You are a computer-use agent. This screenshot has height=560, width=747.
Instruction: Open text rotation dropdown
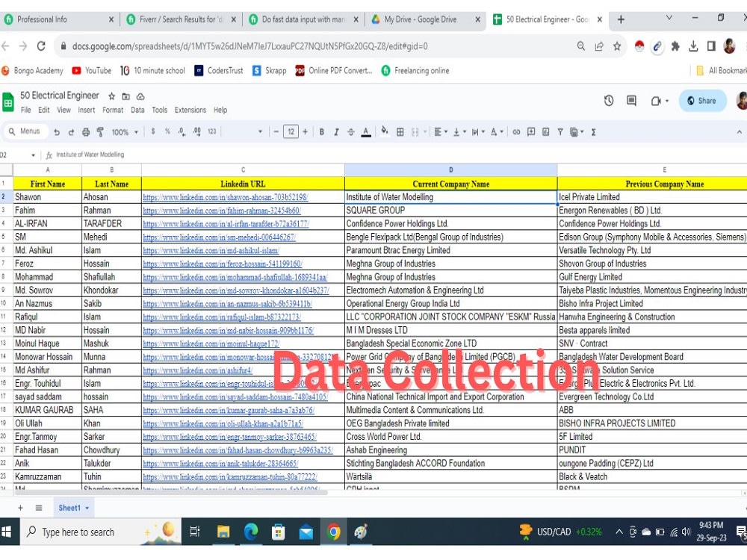pyautogui.click(x=497, y=132)
